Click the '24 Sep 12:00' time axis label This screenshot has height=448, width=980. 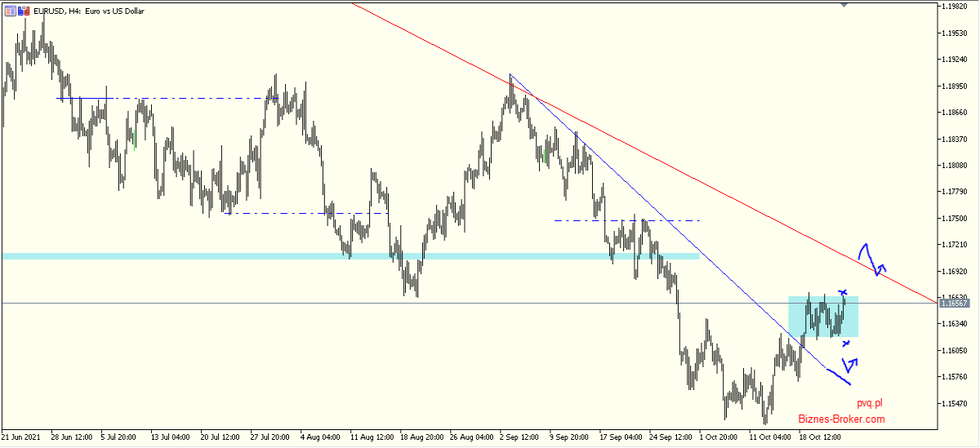670,437
